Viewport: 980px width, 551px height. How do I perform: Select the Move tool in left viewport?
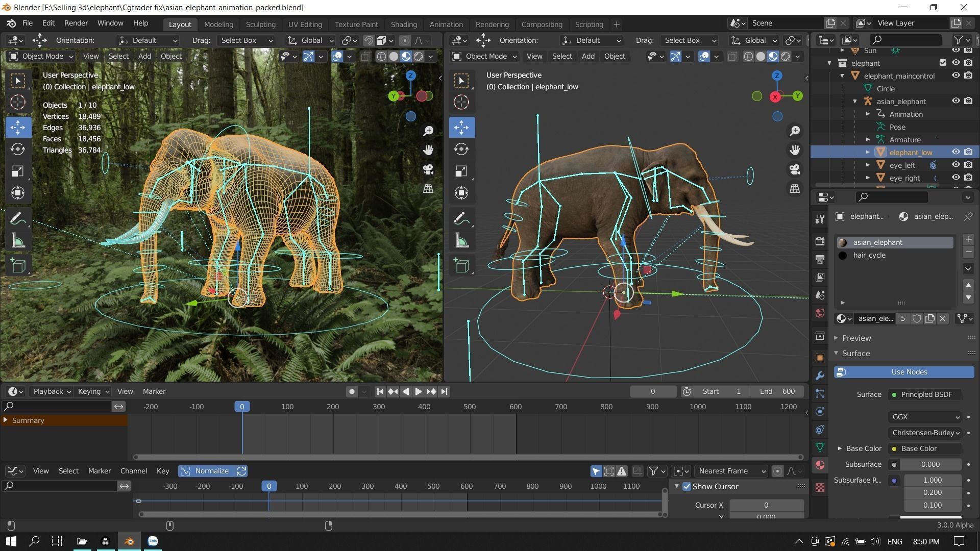[x=18, y=127]
